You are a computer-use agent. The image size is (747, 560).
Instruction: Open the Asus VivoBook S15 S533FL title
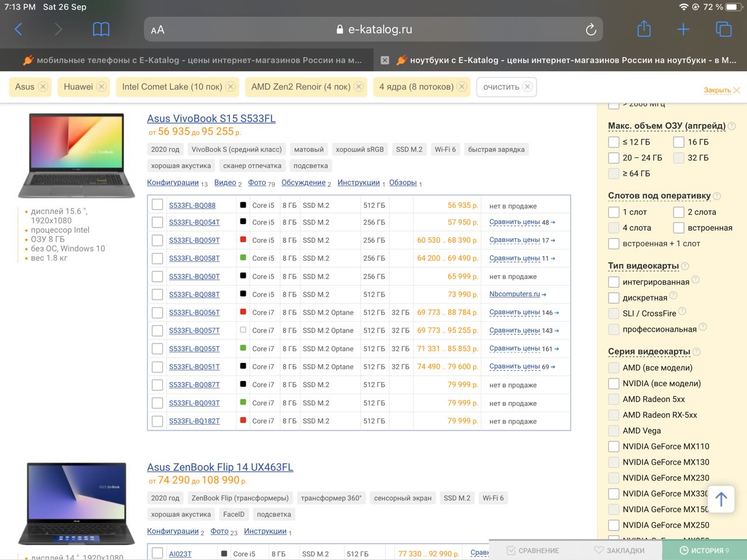tap(211, 118)
